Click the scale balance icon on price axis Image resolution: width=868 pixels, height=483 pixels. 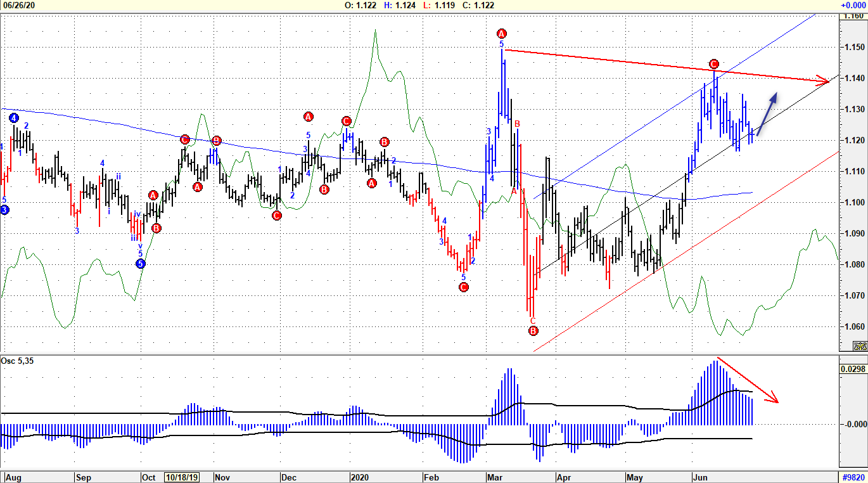860,346
